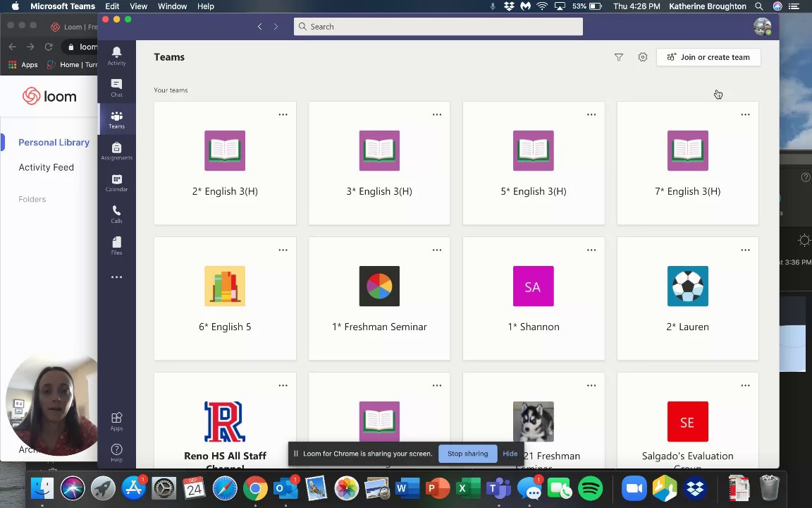Viewport: 812px width, 508px height.
Task: Open 2* English 3(H) team tile
Action: pos(225,163)
